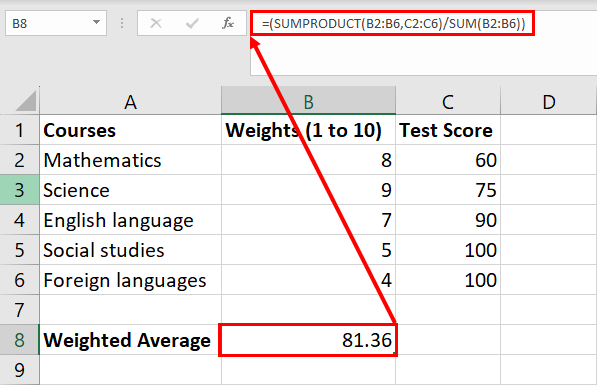597x385 pixels.
Task: Select the 'English language' cell
Action: tap(130, 220)
